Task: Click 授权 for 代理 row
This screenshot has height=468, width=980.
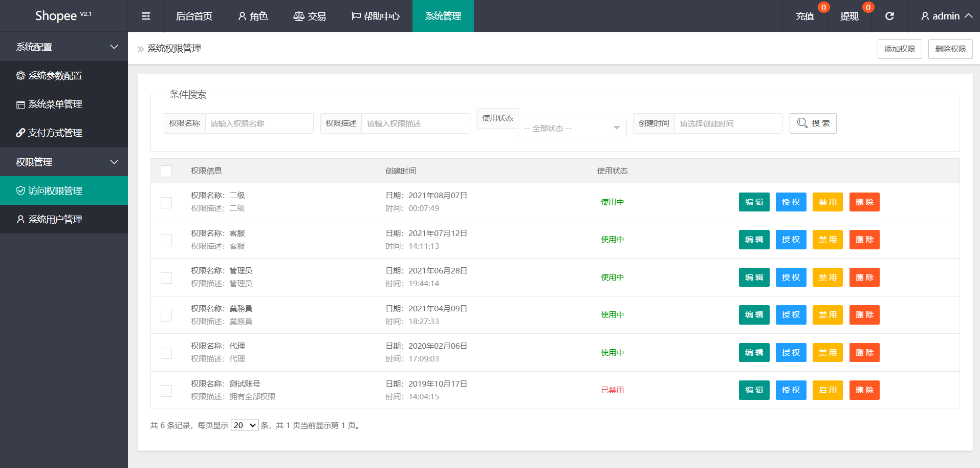Action: pos(791,353)
